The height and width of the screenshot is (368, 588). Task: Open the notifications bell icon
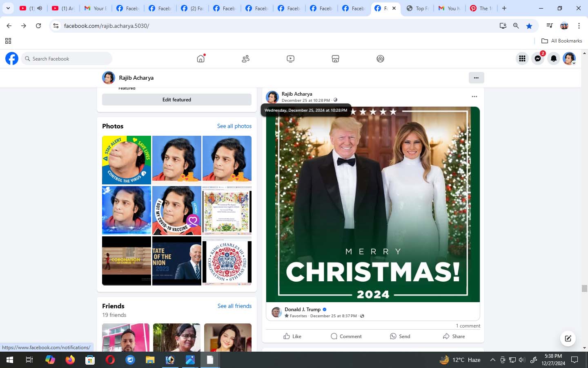click(553, 58)
